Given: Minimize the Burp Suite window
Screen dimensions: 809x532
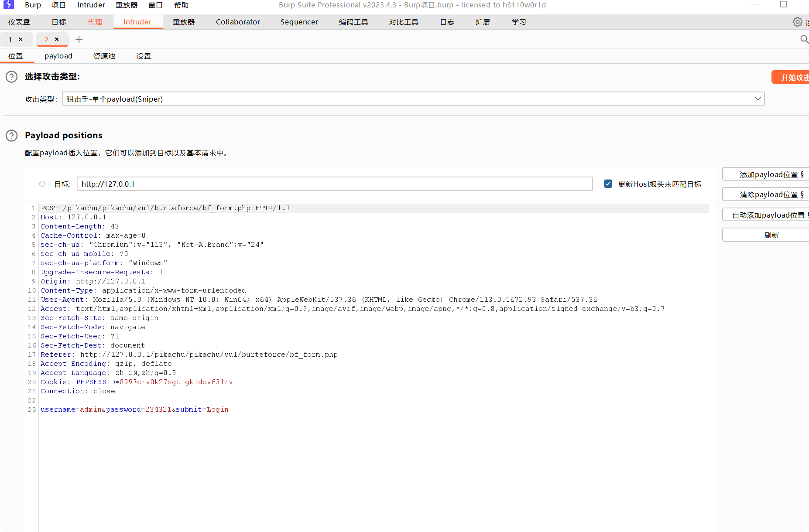Looking at the screenshot, I should click(755, 4).
